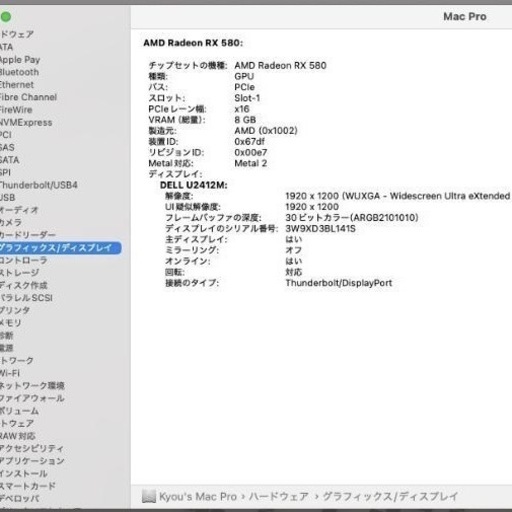The height and width of the screenshot is (512, 512).
Task: Select Thunderbolt/USB4 in sidebar
Action: point(39,185)
